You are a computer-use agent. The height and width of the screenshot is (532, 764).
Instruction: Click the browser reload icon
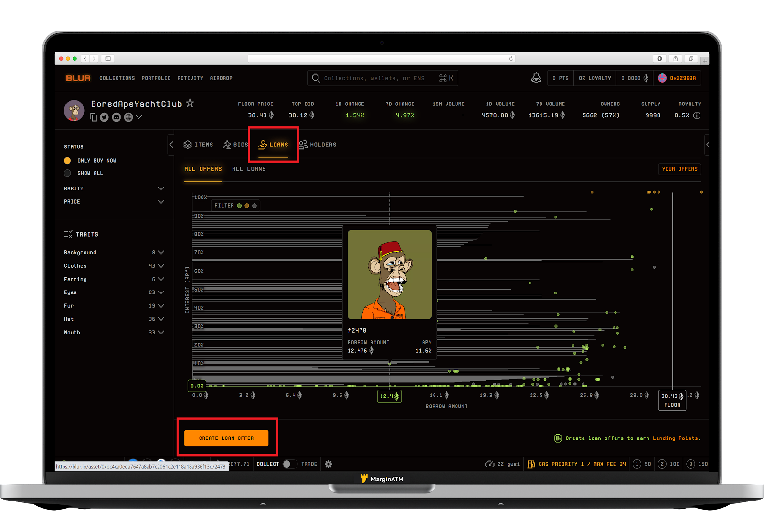point(511,59)
